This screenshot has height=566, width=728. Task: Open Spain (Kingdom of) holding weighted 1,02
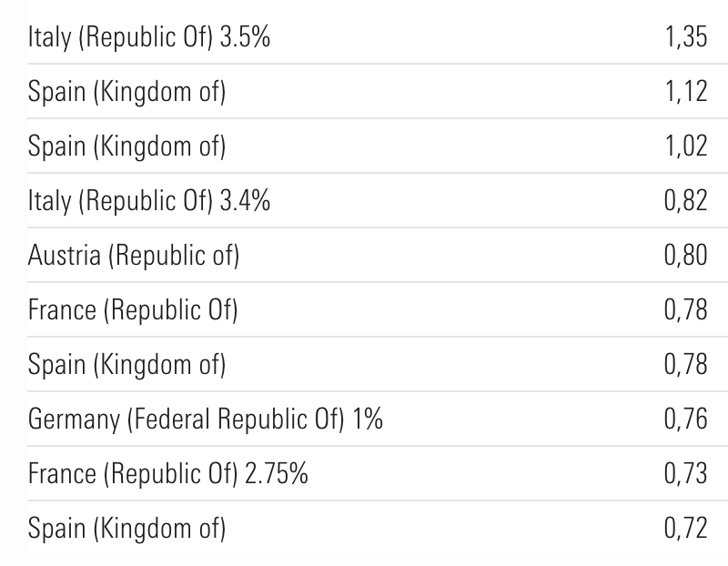[x=126, y=147]
